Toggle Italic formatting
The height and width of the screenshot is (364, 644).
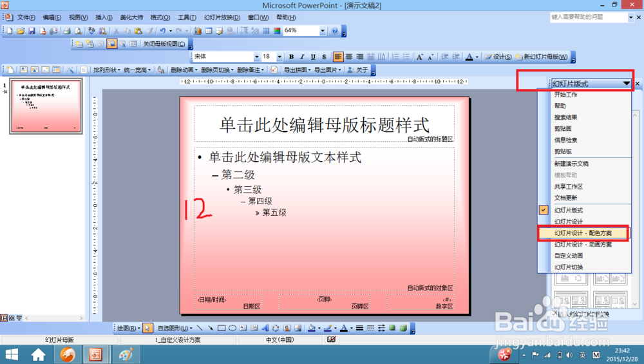tap(302, 57)
